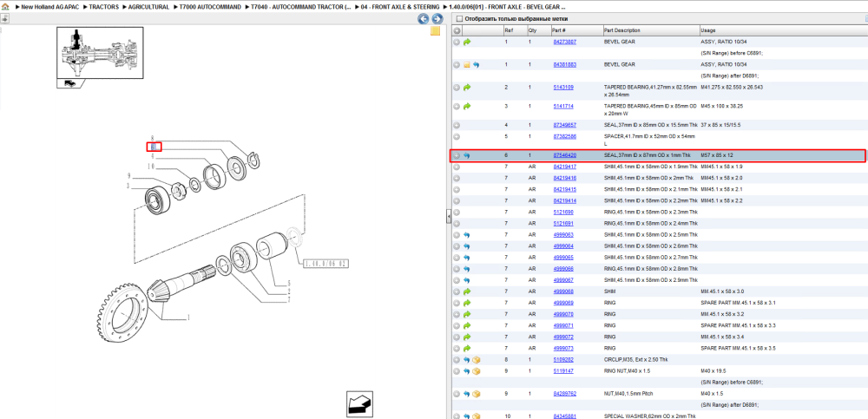
Task: Open 'New Holland AG APAC' breadcrumb
Action: (x=49, y=7)
